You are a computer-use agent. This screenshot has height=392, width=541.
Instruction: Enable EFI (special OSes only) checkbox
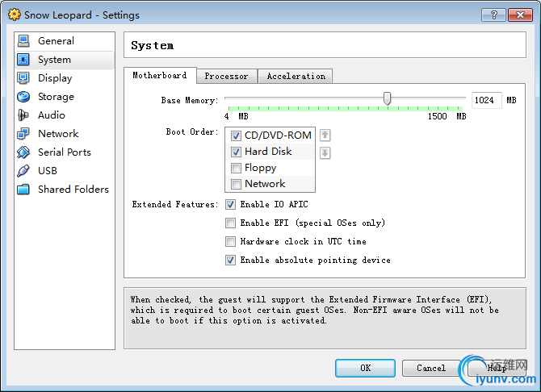231,223
